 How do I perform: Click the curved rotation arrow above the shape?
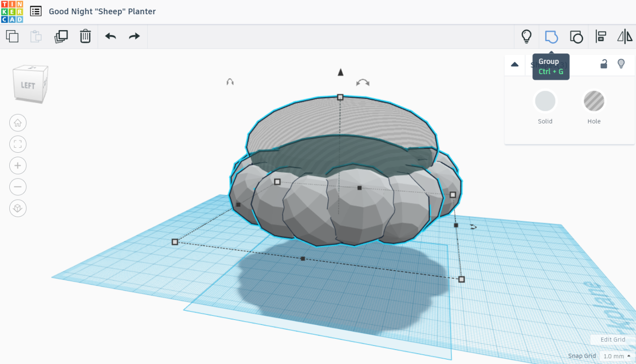pos(363,83)
